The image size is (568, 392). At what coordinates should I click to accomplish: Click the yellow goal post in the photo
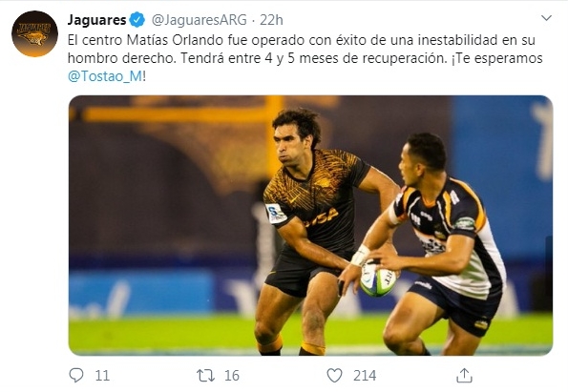coord(274,134)
